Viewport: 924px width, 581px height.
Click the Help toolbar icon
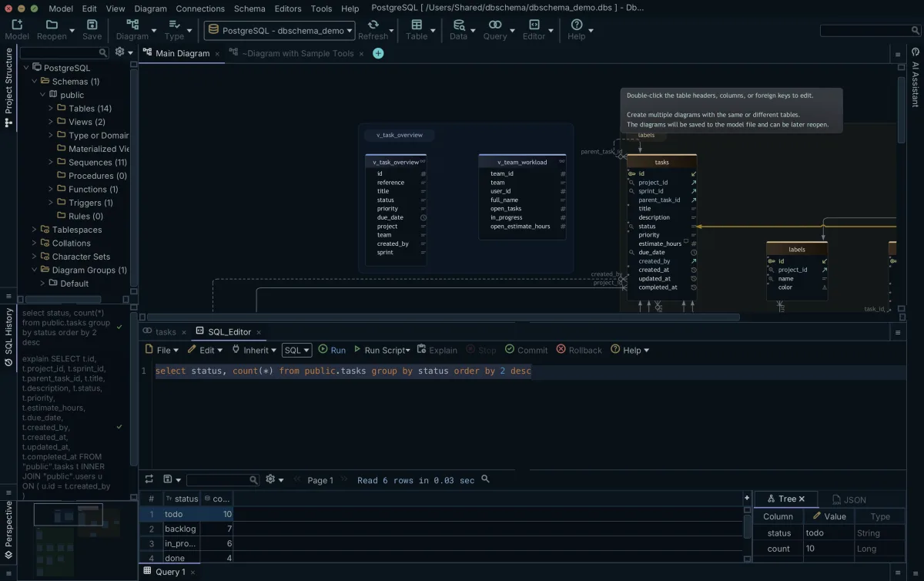(576, 25)
